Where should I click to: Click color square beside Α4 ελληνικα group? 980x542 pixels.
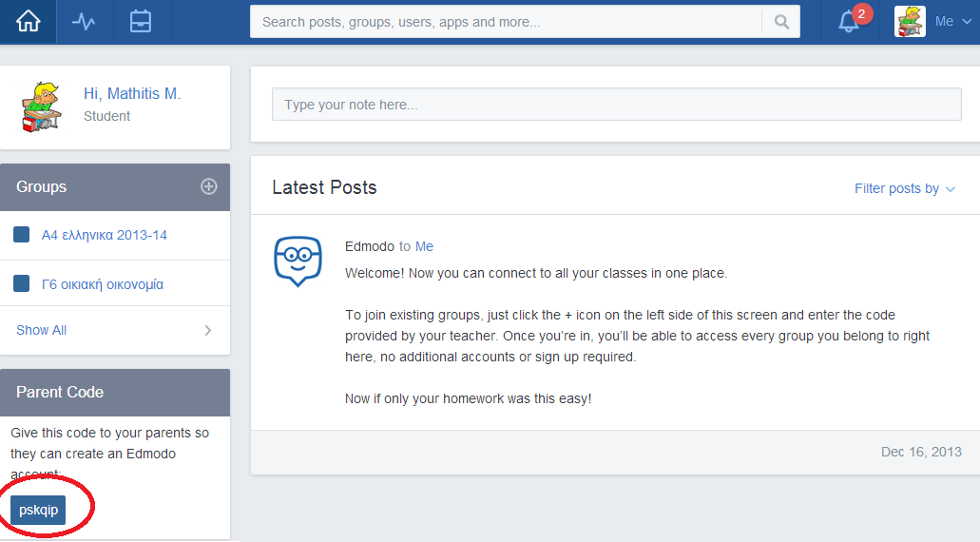[21, 235]
